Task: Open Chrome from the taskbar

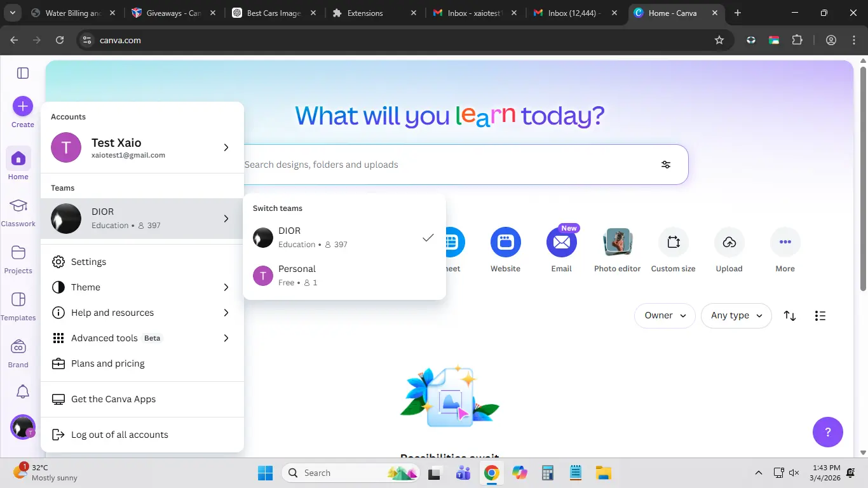Action: click(x=491, y=473)
